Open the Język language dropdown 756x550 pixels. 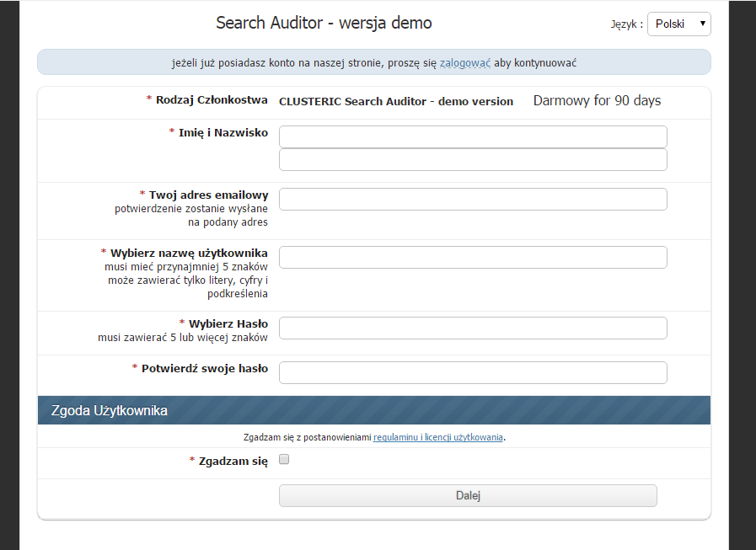[x=678, y=24]
